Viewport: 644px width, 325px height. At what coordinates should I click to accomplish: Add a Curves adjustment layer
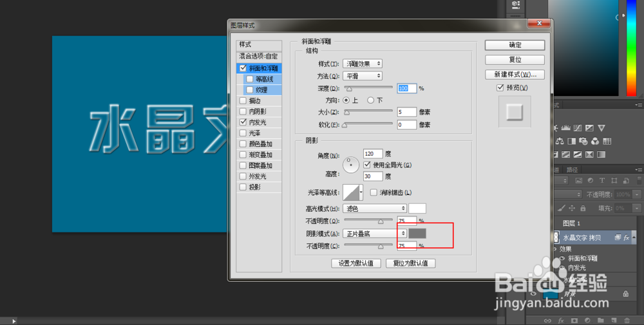pyautogui.click(x=578, y=128)
